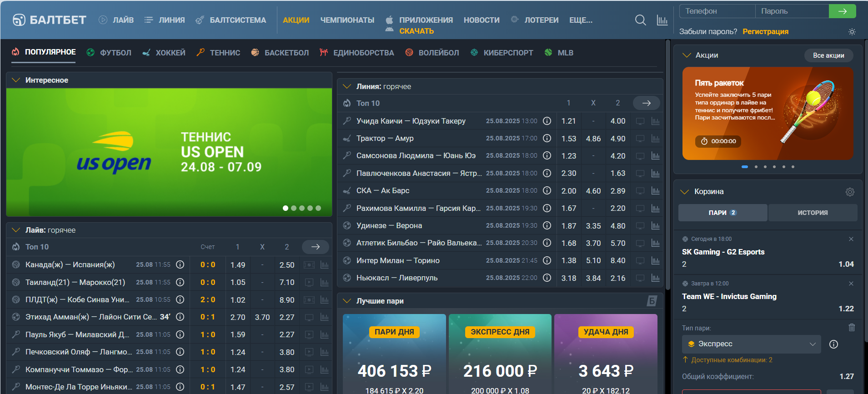Screen dimensions: 868x394
Task: Click the Забыли пароль? link
Action: [708, 32]
